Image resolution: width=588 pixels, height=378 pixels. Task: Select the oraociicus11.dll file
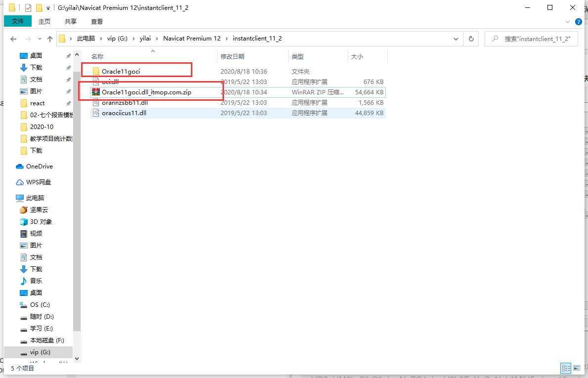[x=238, y=113]
